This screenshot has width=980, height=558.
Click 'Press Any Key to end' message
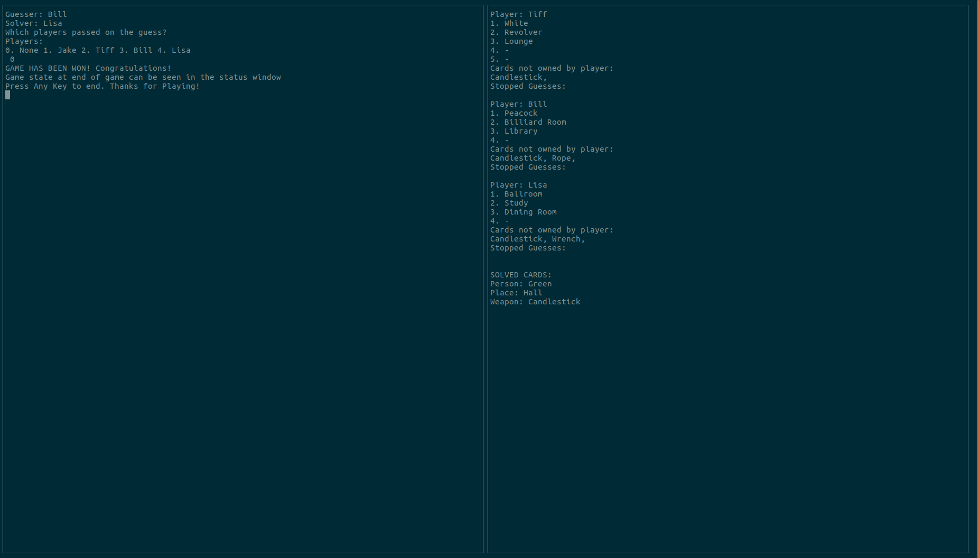102,86
